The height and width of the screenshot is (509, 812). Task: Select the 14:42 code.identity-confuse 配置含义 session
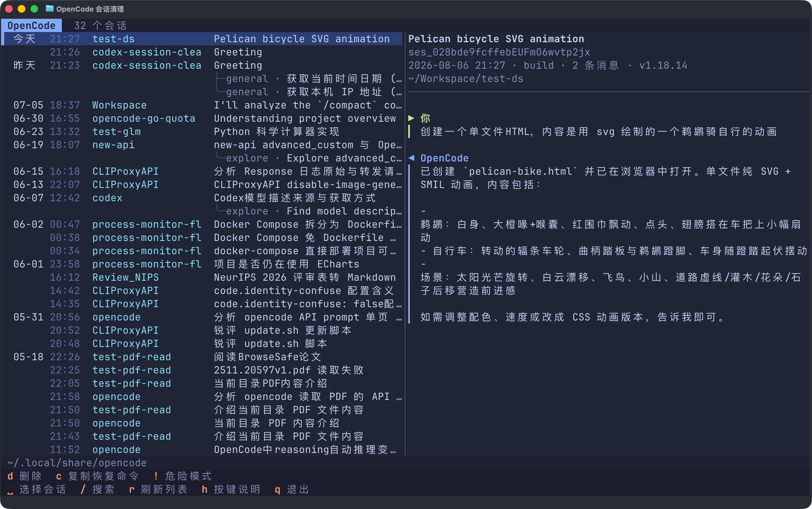pos(203,290)
